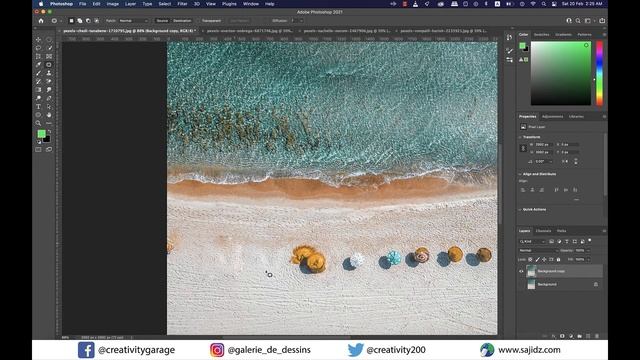640x360 pixels.
Task: Select the Clone Stamp tool
Action: click(49, 73)
